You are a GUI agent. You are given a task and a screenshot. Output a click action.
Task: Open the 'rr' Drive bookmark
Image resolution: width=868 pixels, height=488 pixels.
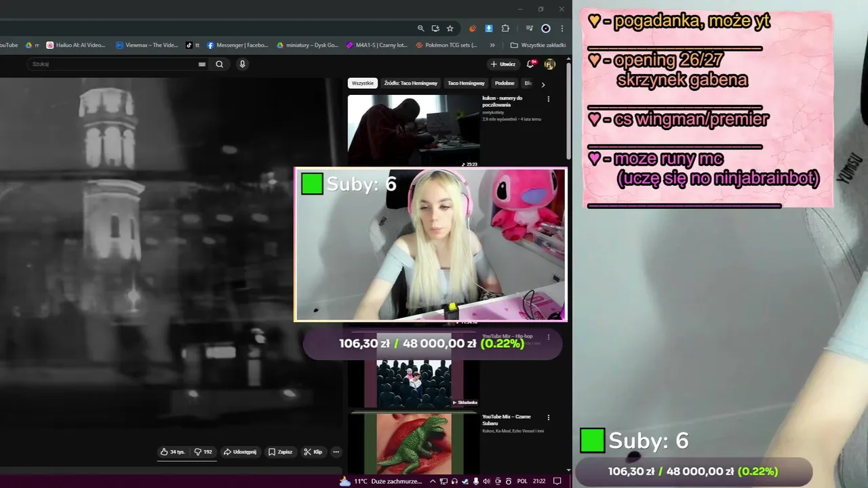click(x=33, y=45)
